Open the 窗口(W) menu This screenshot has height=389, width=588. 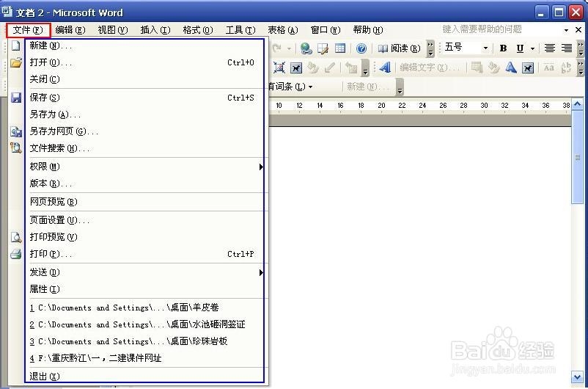326,29
